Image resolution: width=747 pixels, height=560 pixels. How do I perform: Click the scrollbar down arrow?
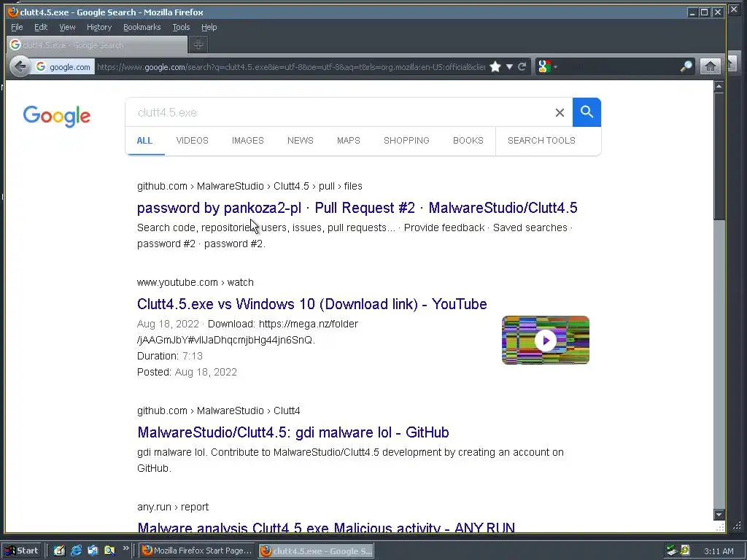pos(719,514)
